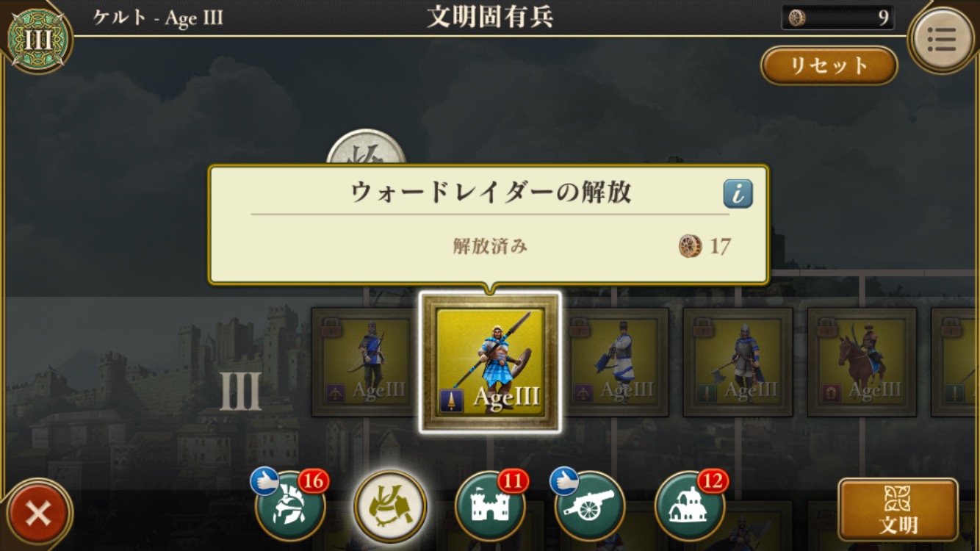Select the locked white-robed unit card
The image size is (980, 551).
(x=614, y=361)
